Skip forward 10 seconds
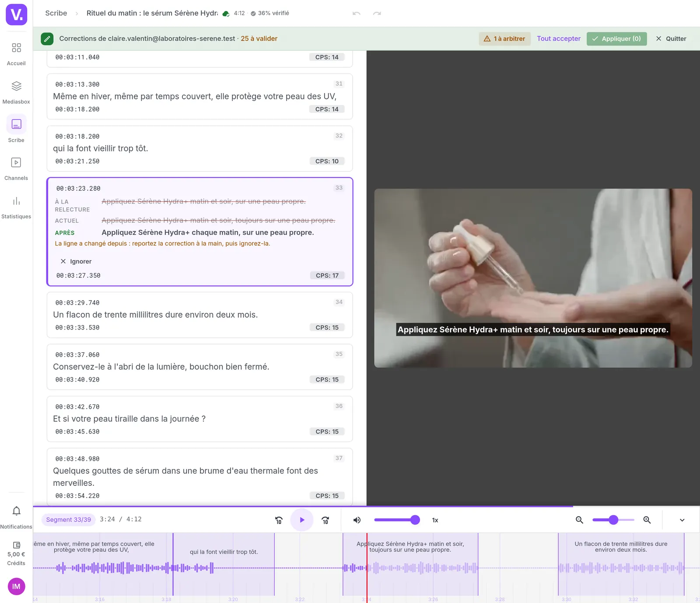The width and height of the screenshot is (700, 603). (x=325, y=520)
